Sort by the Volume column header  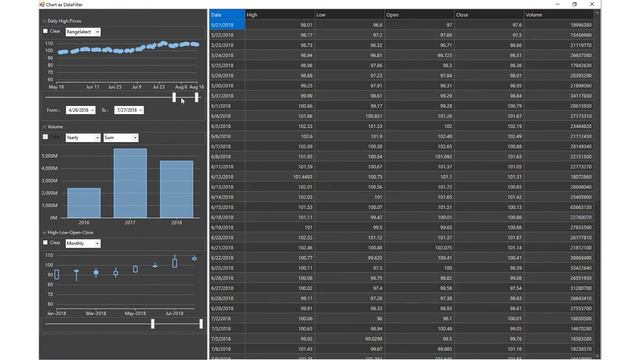559,15
